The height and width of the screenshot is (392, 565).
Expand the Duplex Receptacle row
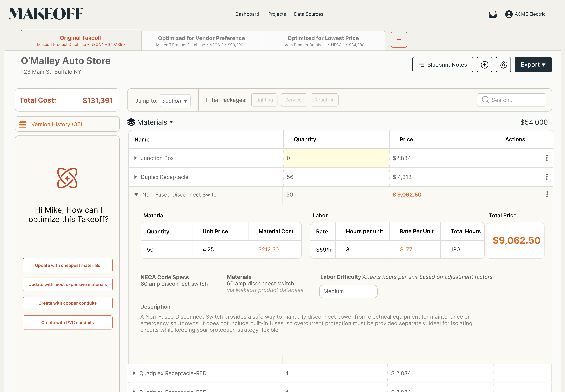coord(135,177)
